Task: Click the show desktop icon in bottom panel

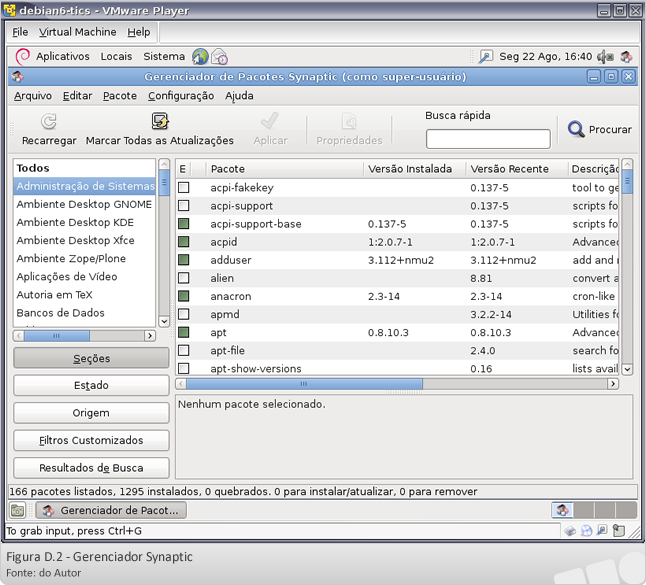Action: coord(17,510)
